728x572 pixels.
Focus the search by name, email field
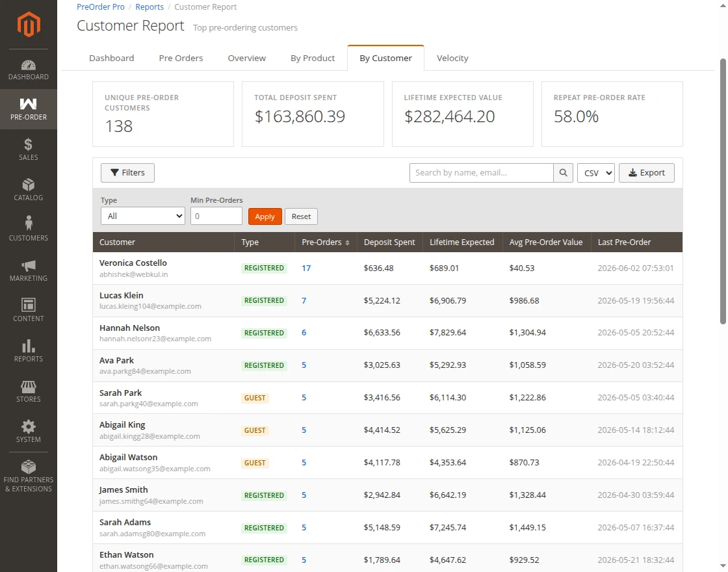tap(481, 173)
